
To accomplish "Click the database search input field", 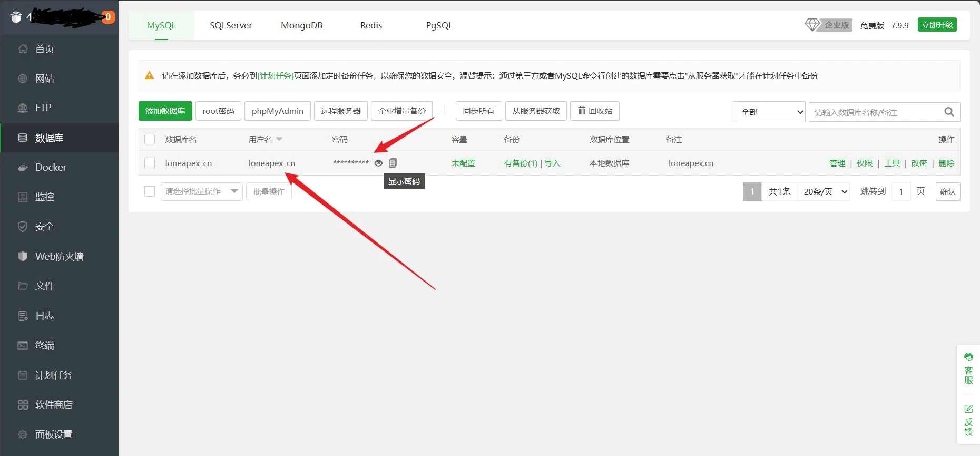I will pos(875,112).
